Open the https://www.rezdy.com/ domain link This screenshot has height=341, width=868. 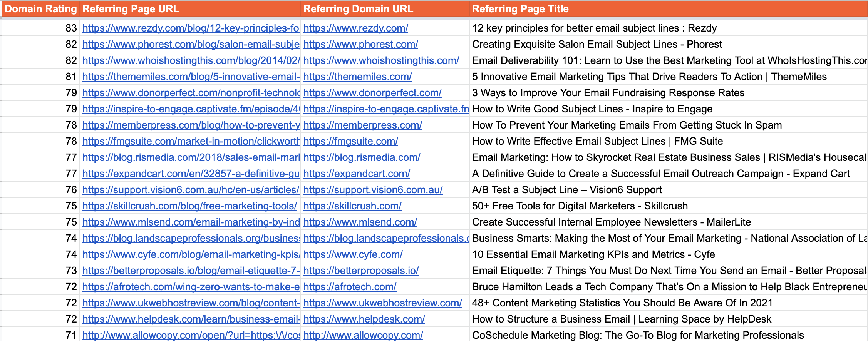(x=356, y=28)
